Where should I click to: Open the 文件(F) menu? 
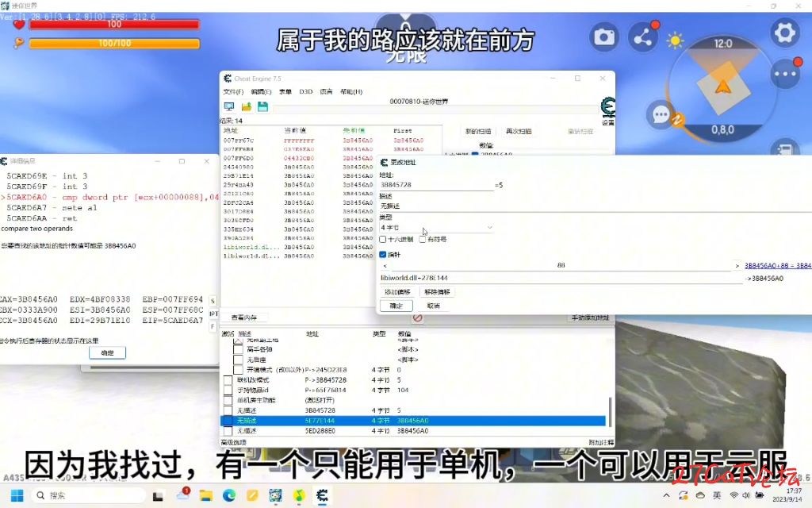(x=234, y=92)
